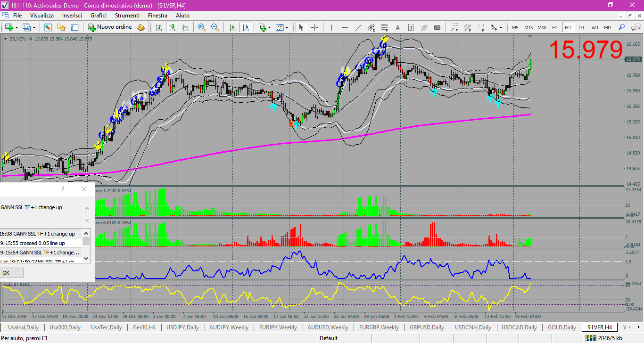Toggle chart shift icon
Viewport: 644px width, 343px height.
click(245, 27)
